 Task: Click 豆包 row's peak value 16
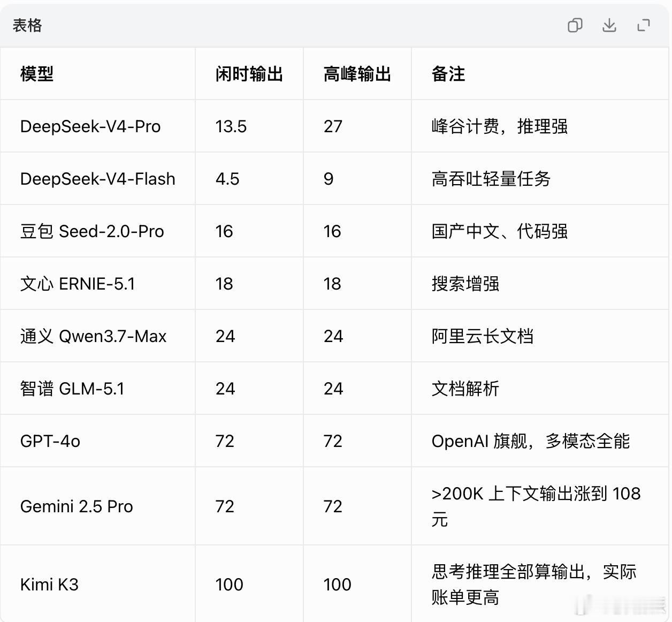(332, 231)
